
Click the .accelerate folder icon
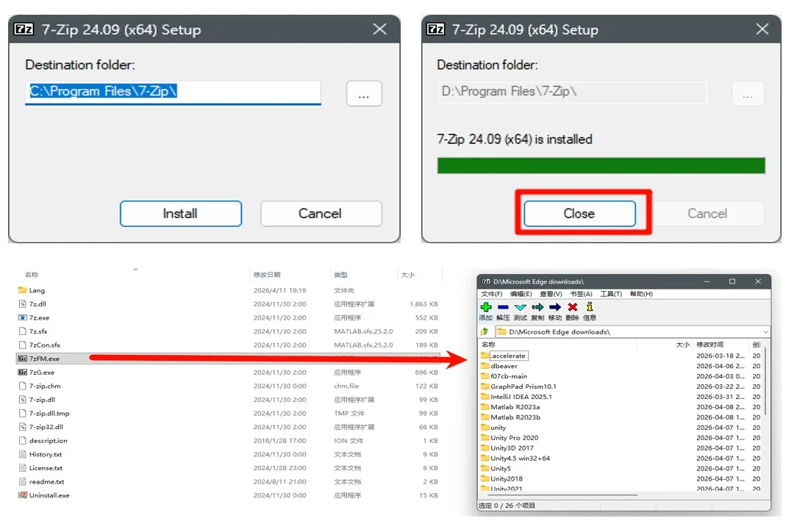coord(485,356)
